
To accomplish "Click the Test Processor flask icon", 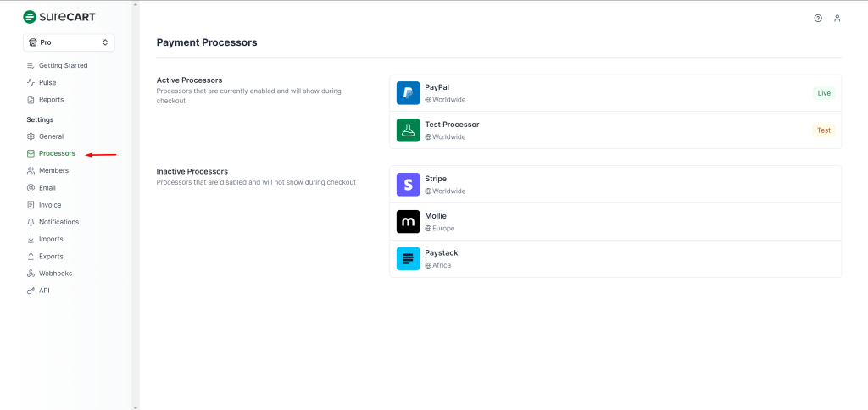I will click(408, 130).
